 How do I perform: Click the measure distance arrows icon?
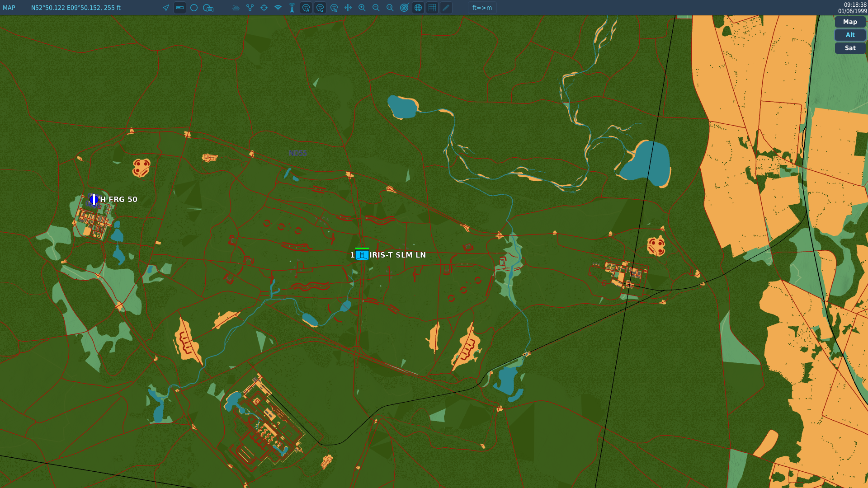click(x=348, y=8)
